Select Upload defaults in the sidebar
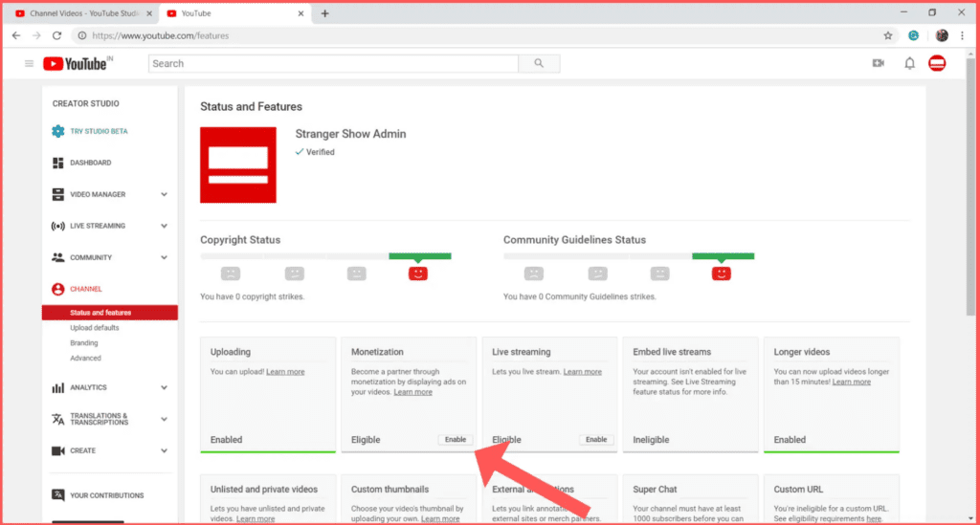The height and width of the screenshot is (525, 980). (94, 328)
